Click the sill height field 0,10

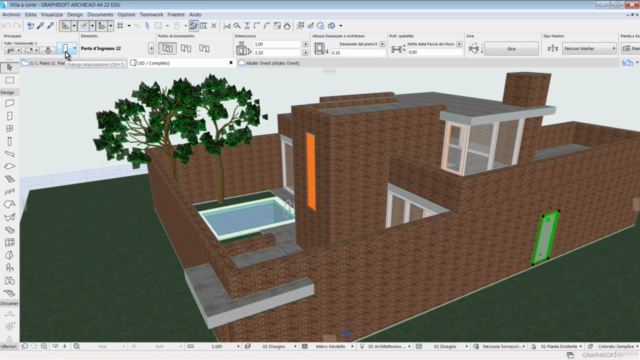pos(358,53)
